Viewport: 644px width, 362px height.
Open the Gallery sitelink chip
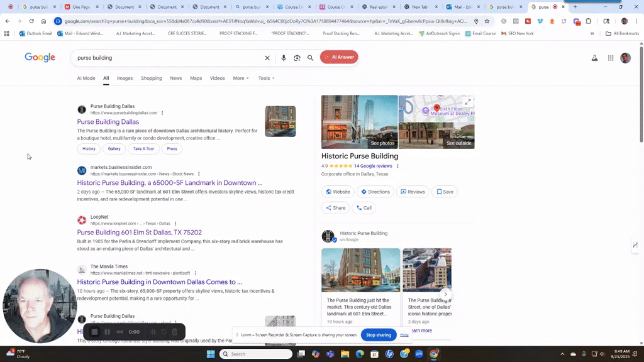114,149
